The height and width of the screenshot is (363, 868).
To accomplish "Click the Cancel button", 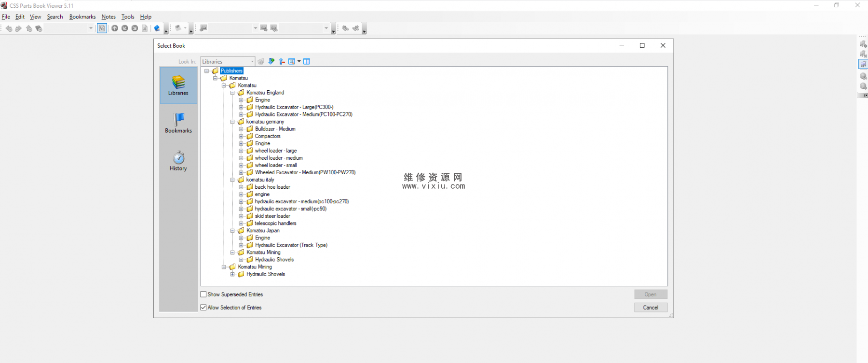I will 651,307.
